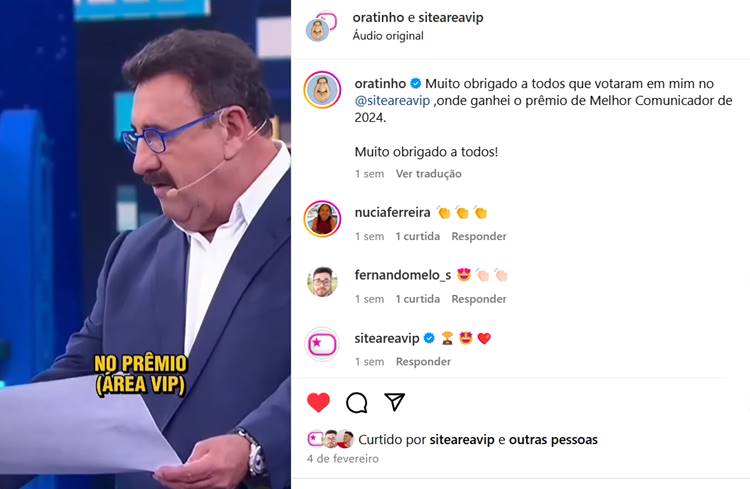The image size is (750, 489).
Task: Open outras pessoas likes list
Action: (553, 440)
